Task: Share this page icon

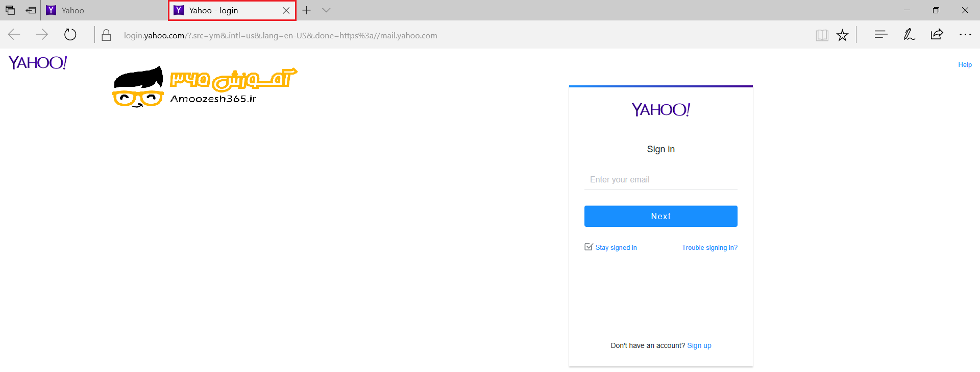Action: [937, 35]
